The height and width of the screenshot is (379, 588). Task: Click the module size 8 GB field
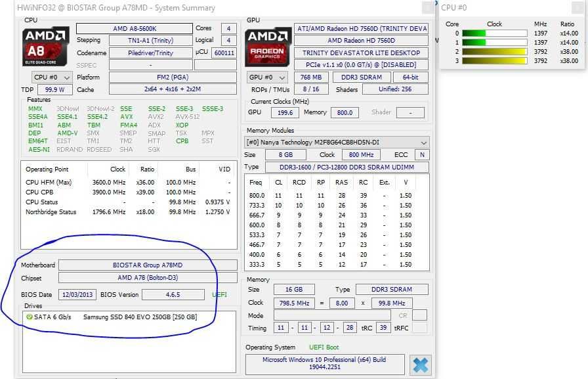click(285, 154)
